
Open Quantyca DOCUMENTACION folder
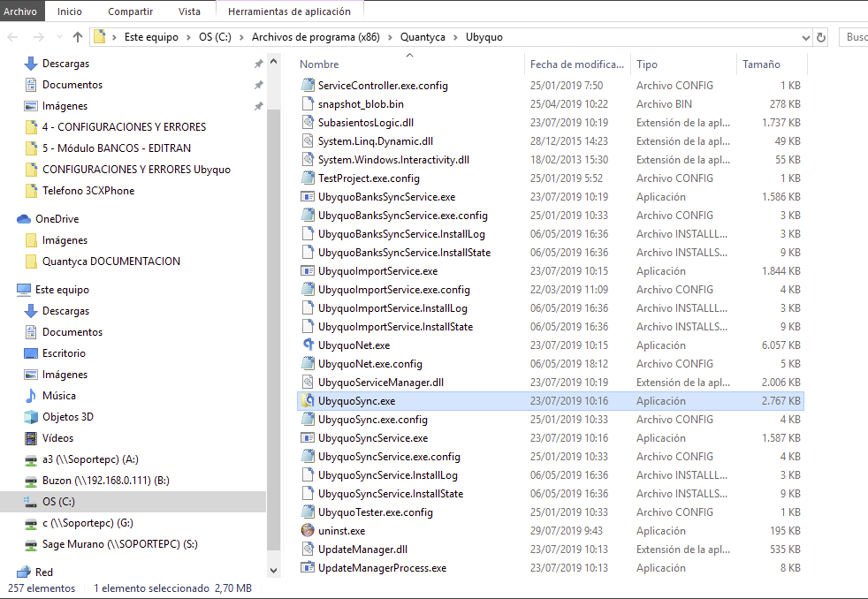coord(110,261)
